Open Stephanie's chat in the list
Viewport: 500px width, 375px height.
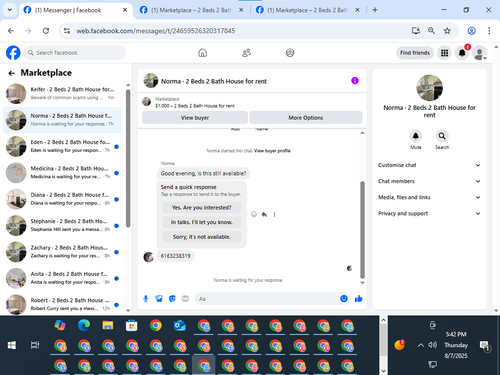62,225
